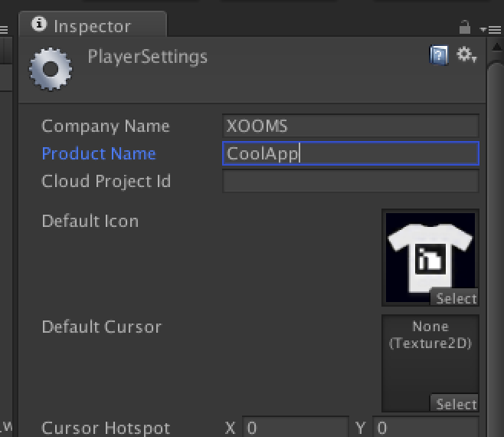Click the Cursor Hotspot X value field
504x437 pixels.
295,427
